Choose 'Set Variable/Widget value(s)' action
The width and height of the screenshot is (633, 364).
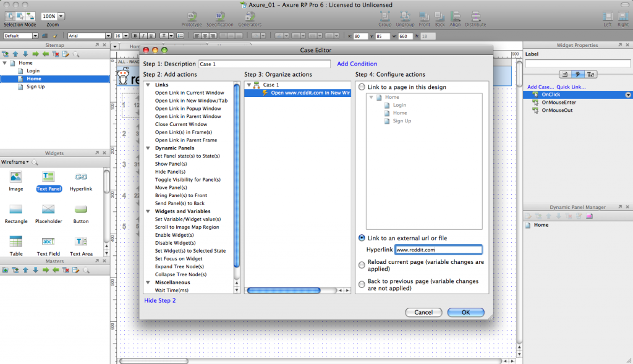pyautogui.click(x=188, y=219)
